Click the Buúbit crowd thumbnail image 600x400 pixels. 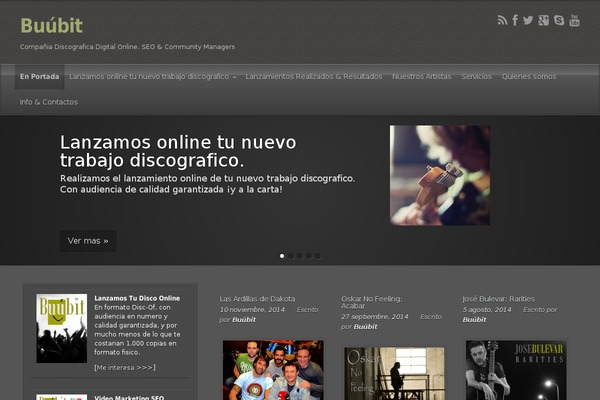[62, 328]
